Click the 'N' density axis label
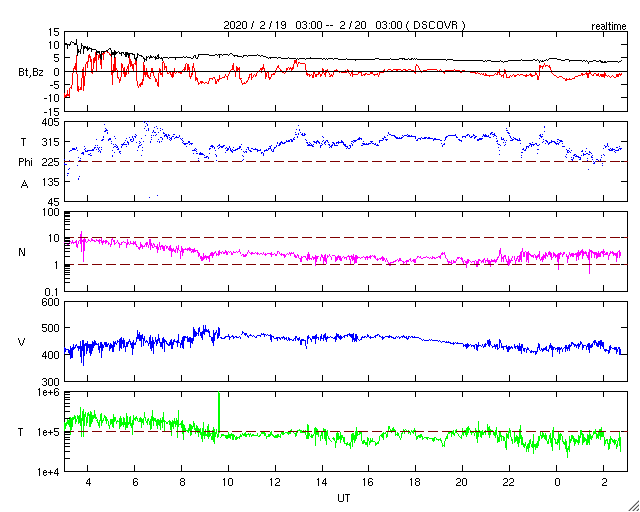The height and width of the screenshot is (512, 640). click(22, 252)
